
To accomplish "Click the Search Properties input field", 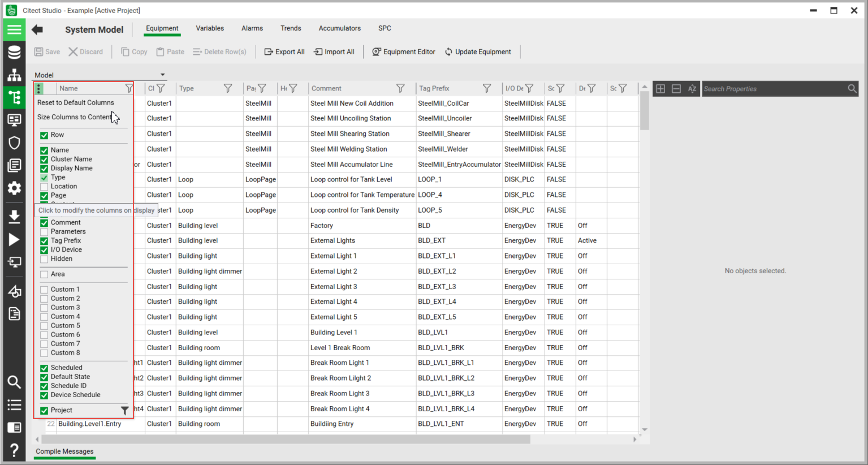I will click(775, 88).
